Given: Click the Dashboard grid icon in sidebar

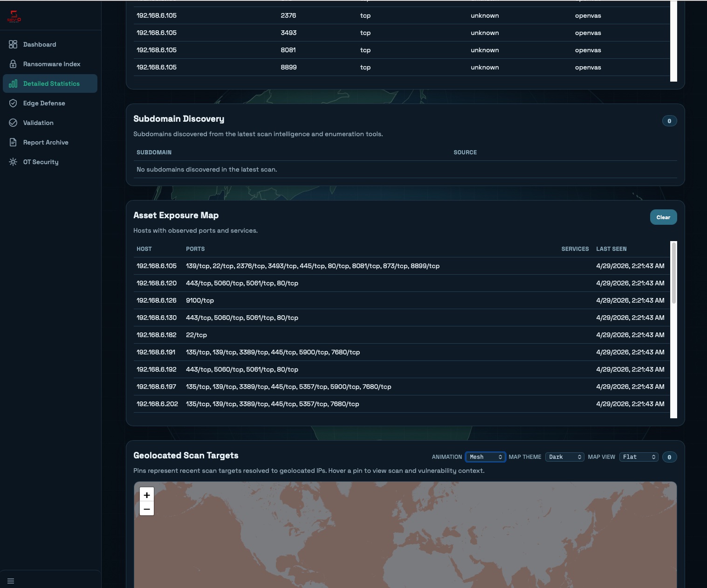Looking at the screenshot, I should point(13,44).
